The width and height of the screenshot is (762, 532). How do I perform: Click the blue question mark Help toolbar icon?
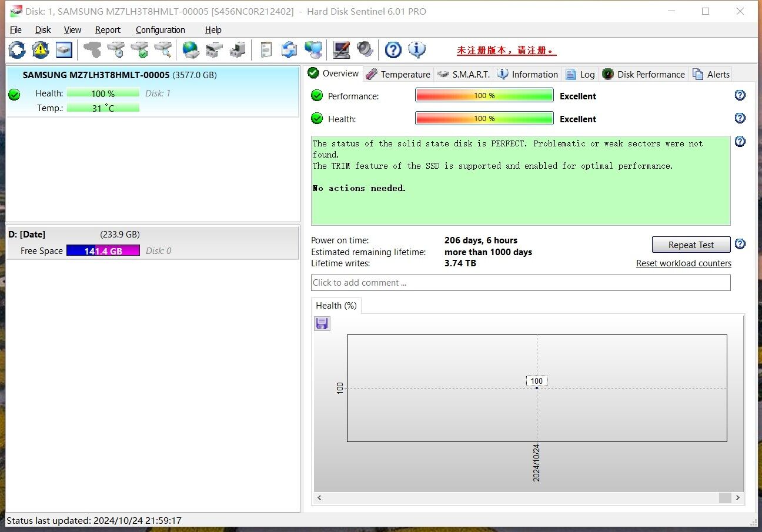393,50
